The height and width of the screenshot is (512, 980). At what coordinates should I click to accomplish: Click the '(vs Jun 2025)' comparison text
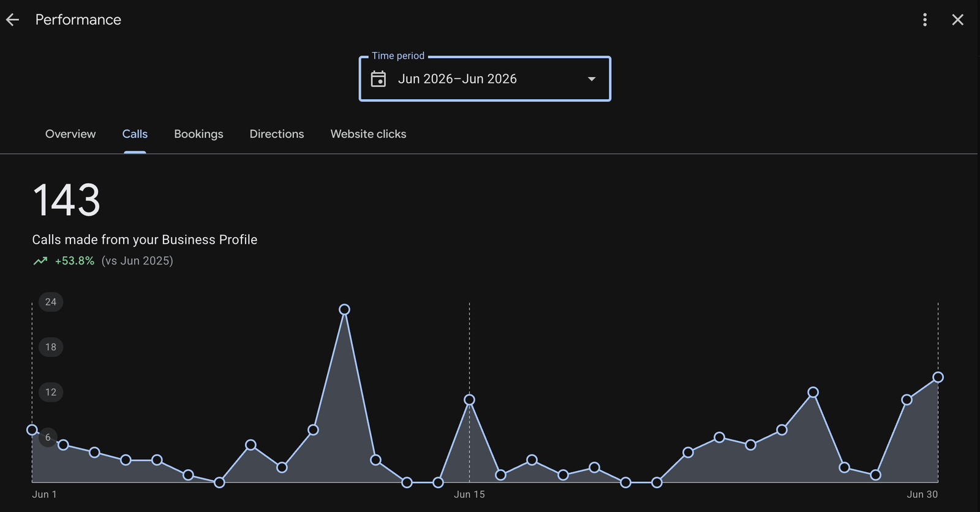coord(137,261)
